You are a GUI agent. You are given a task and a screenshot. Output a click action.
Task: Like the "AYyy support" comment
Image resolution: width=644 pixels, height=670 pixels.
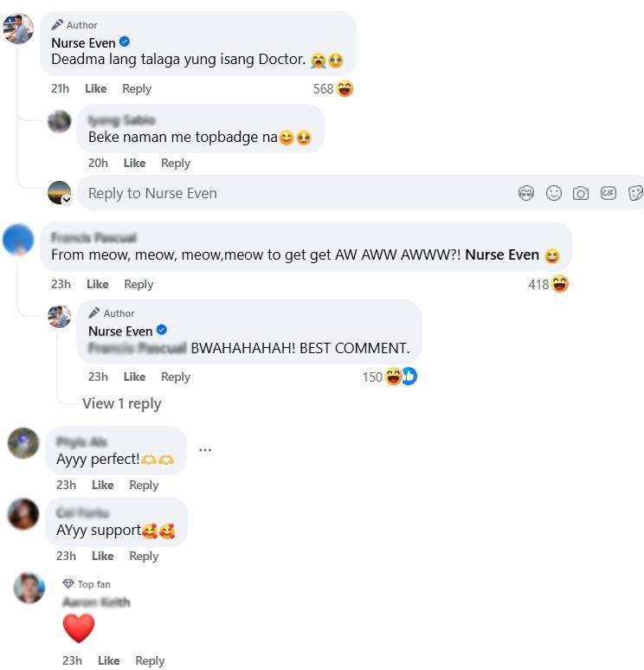click(102, 556)
